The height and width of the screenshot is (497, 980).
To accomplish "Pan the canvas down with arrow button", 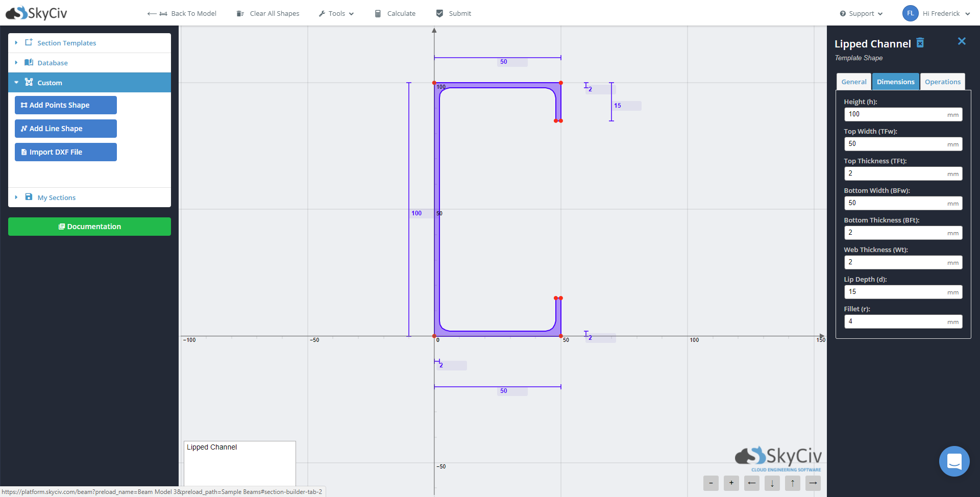I will [x=772, y=483].
